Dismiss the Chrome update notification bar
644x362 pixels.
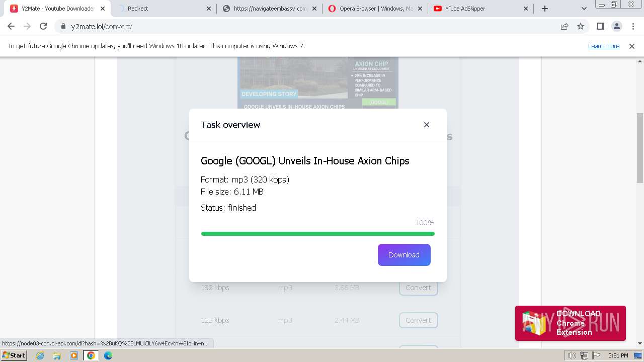coord(632,46)
